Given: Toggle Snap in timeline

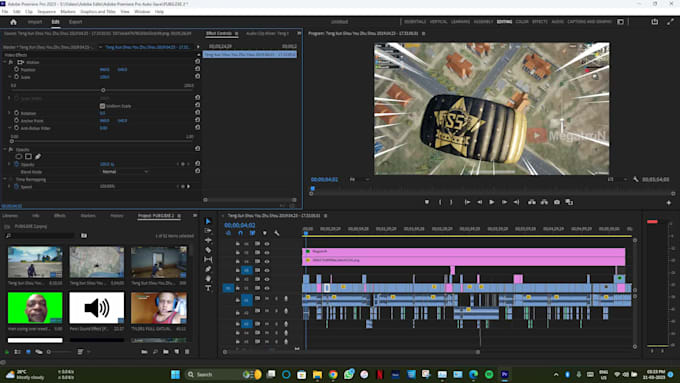Looking at the screenshot, I should point(240,233).
